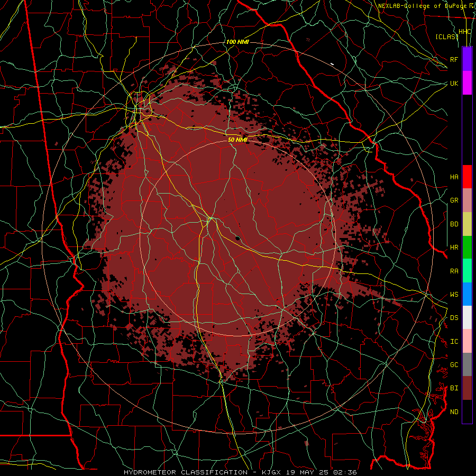Click the BD legend label
Screen dimensions: 476x476
coord(454,224)
